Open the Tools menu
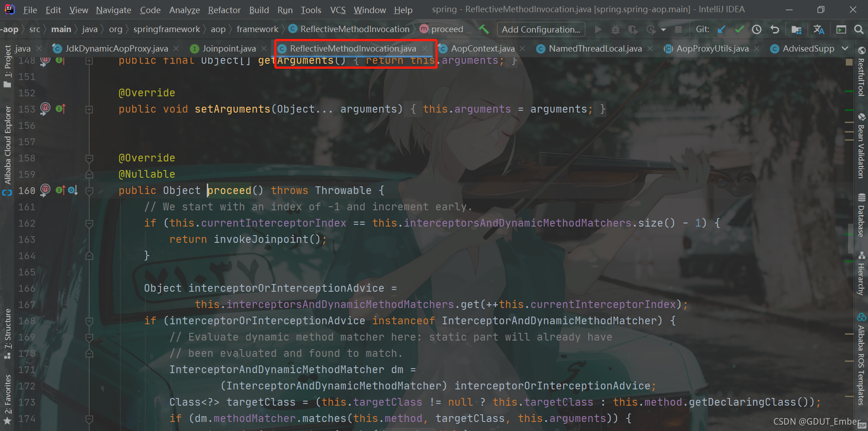 click(311, 9)
